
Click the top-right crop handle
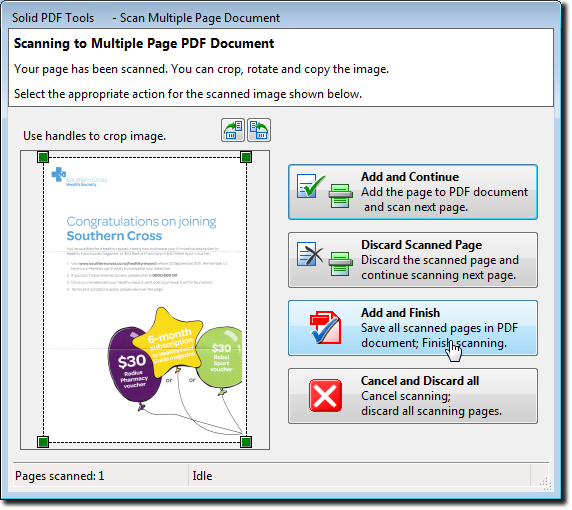tap(246, 157)
